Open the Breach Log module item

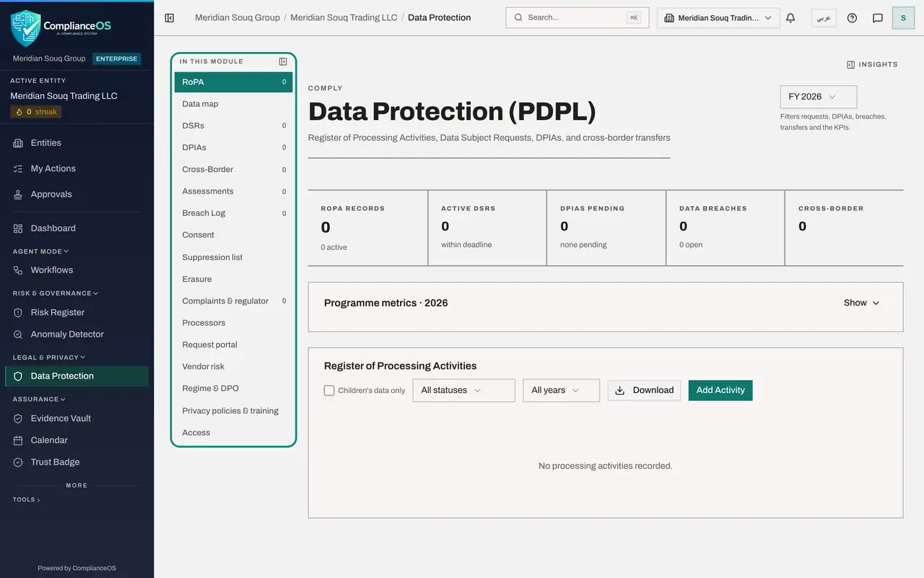point(233,213)
